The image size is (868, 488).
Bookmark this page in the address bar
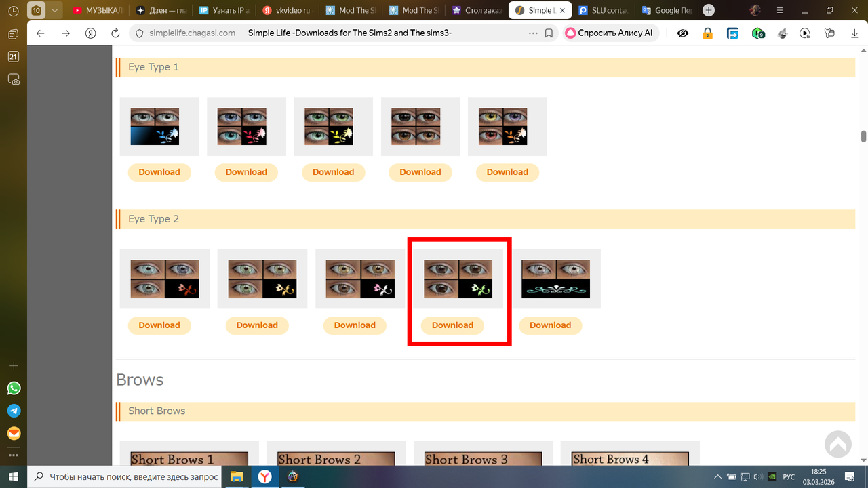pyautogui.click(x=549, y=33)
